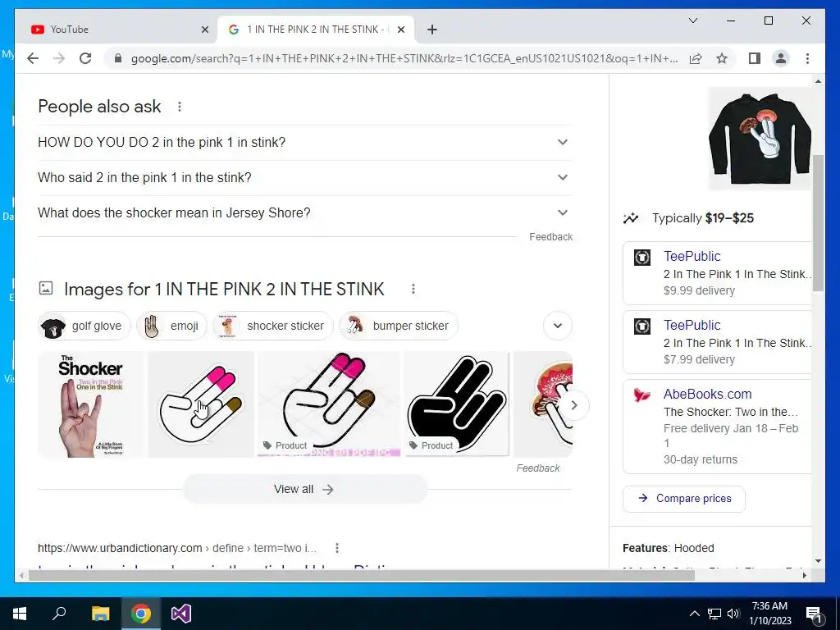Open the tab search chevron
The height and width of the screenshot is (630, 840).
point(692,21)
